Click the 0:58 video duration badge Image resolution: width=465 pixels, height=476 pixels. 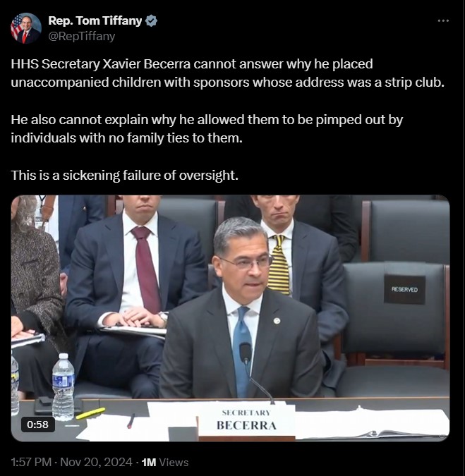38,424
